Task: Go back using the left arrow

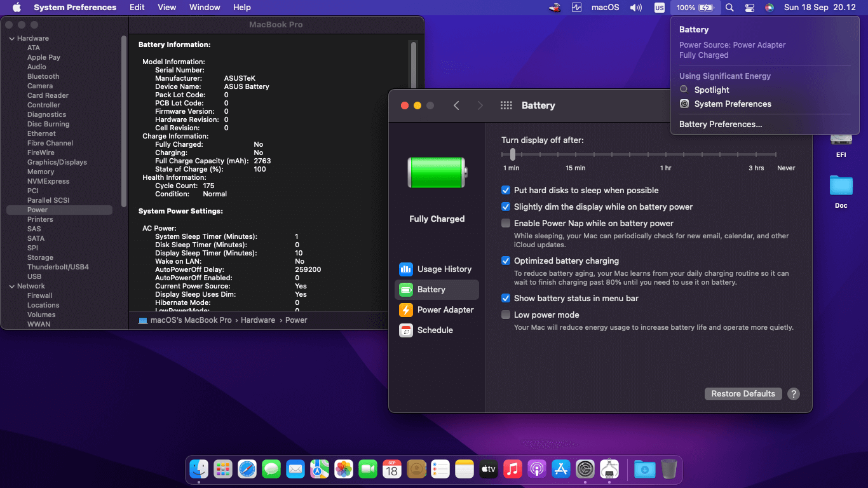Action: point(456,105)
